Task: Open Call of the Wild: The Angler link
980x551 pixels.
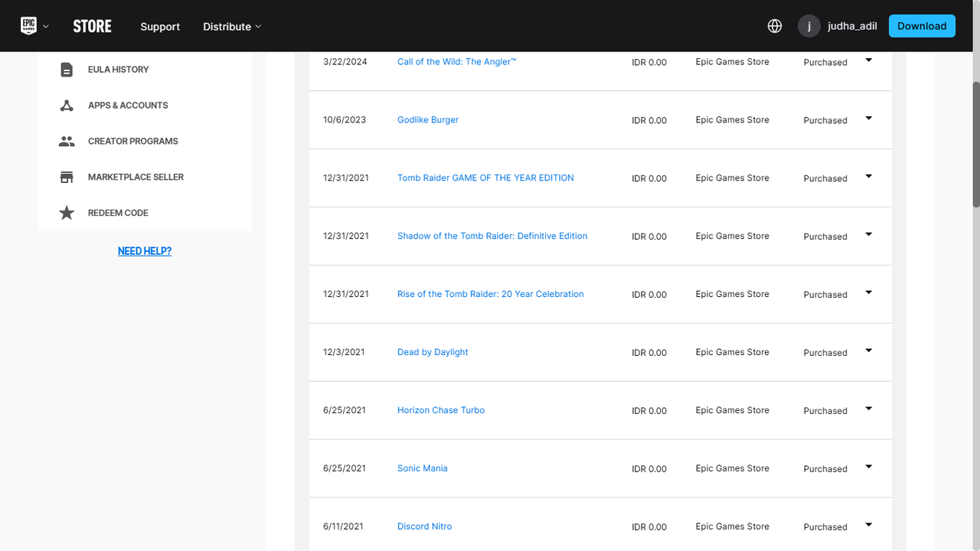Action: tap(457, 62)
